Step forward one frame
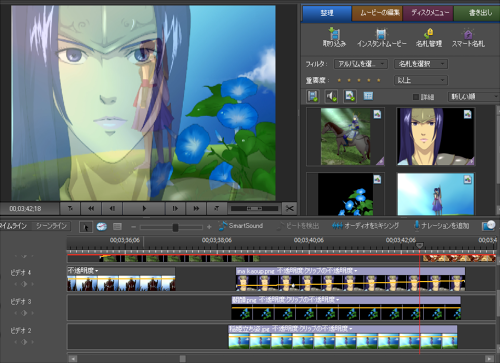 click(x=175, y=209)
